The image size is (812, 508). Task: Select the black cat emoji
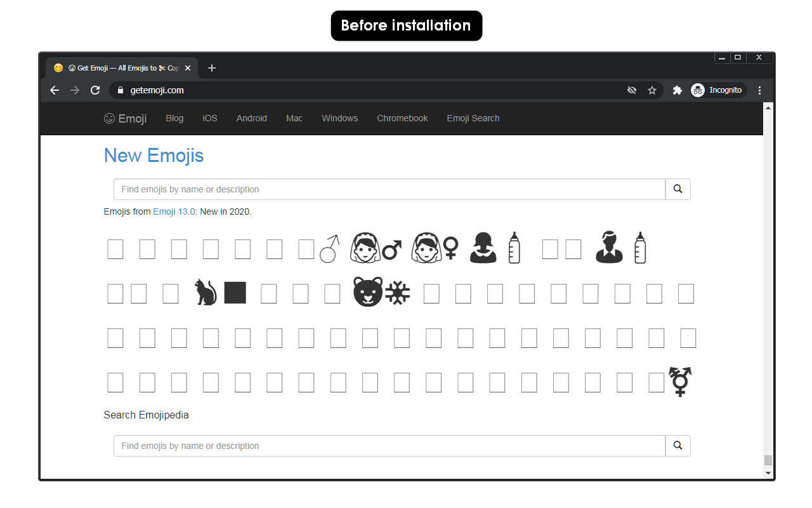click(220, 293)
